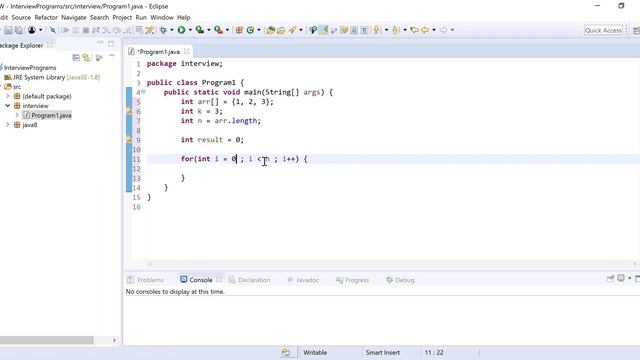The image size is (640, 360).
Task: Expand the java8 package node
Action: click(7, 125)
